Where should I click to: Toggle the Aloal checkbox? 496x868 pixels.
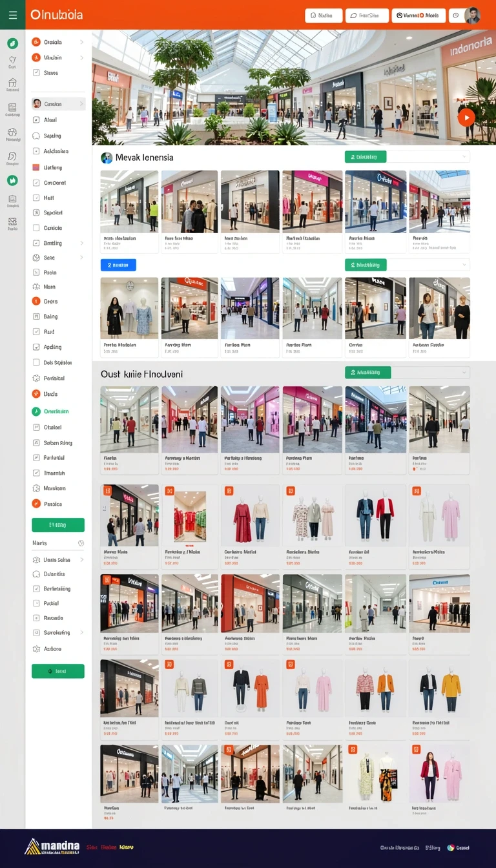36,120
